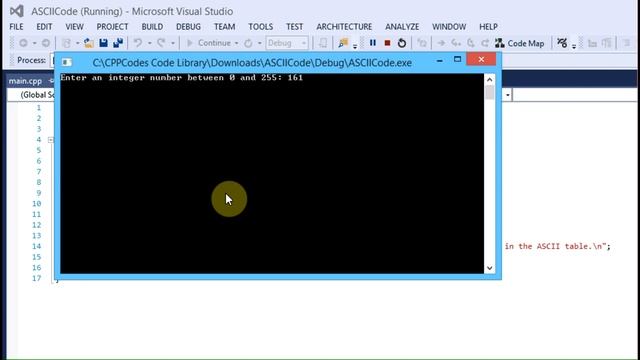The image size is (640, 360).
Task: Open the DEBUG menu
Action: point(188,27)
